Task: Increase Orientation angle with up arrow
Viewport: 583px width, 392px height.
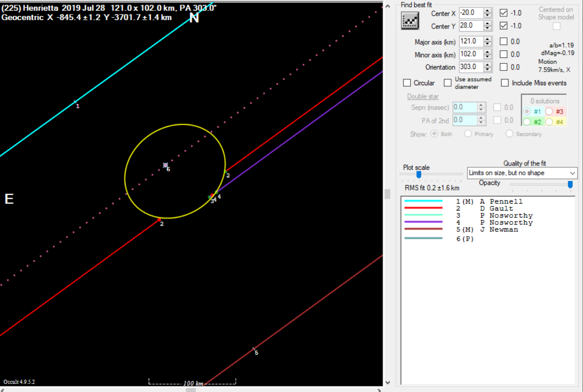Action: (488, 65)
